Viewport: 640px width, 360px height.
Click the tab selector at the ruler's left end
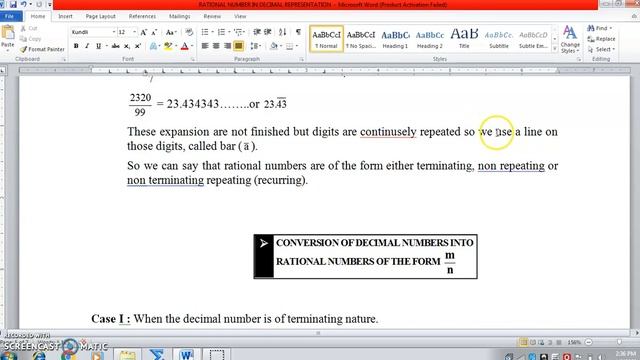point(2,71)
